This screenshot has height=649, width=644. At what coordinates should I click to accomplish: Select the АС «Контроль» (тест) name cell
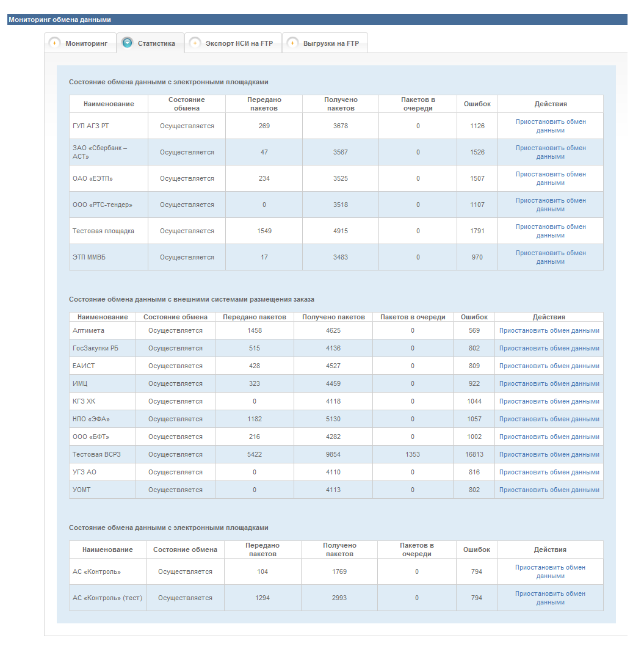[107, 598]
